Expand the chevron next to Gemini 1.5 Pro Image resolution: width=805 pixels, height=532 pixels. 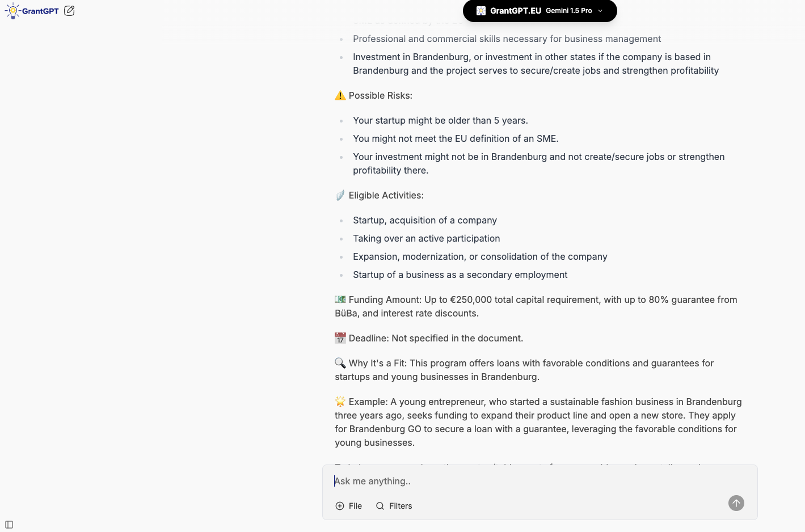click(600, 11)
